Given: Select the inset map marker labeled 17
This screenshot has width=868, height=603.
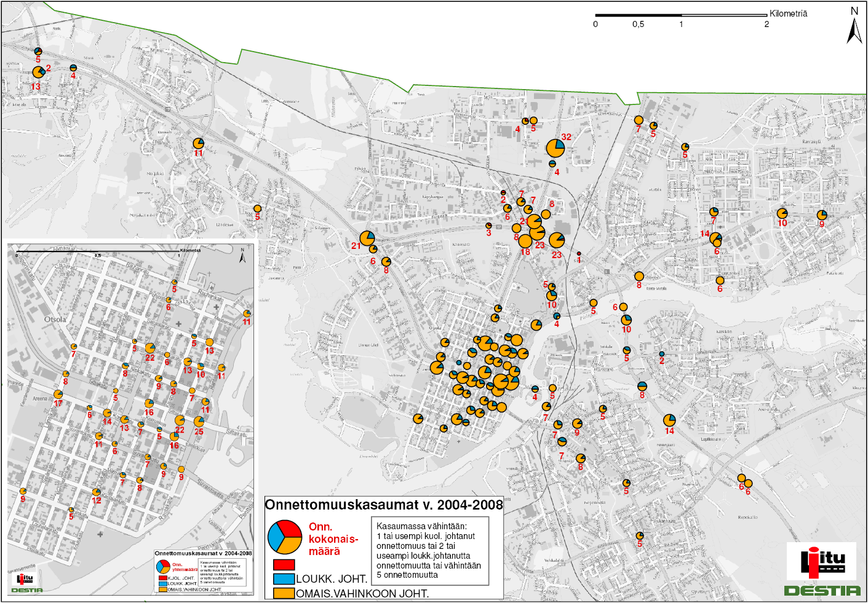Looking at the screenshot, I should 58,394.
